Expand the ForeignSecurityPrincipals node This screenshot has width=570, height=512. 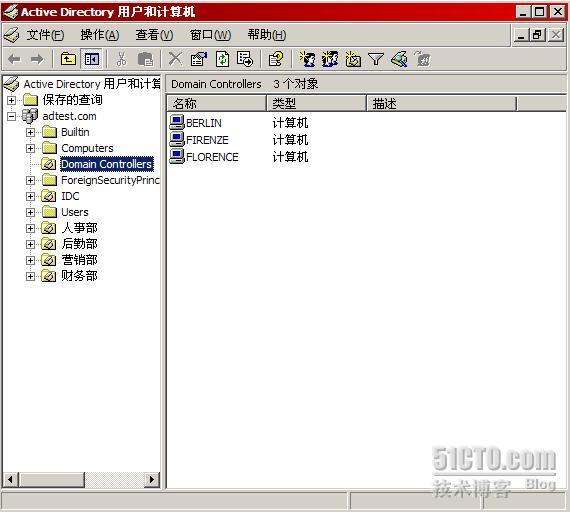pyautogui.click(x=31, y=180)
